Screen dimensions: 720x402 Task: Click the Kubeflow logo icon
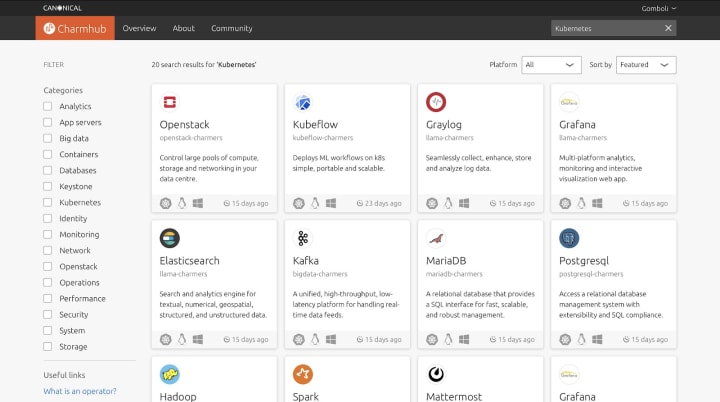click(x=303, y=102)
